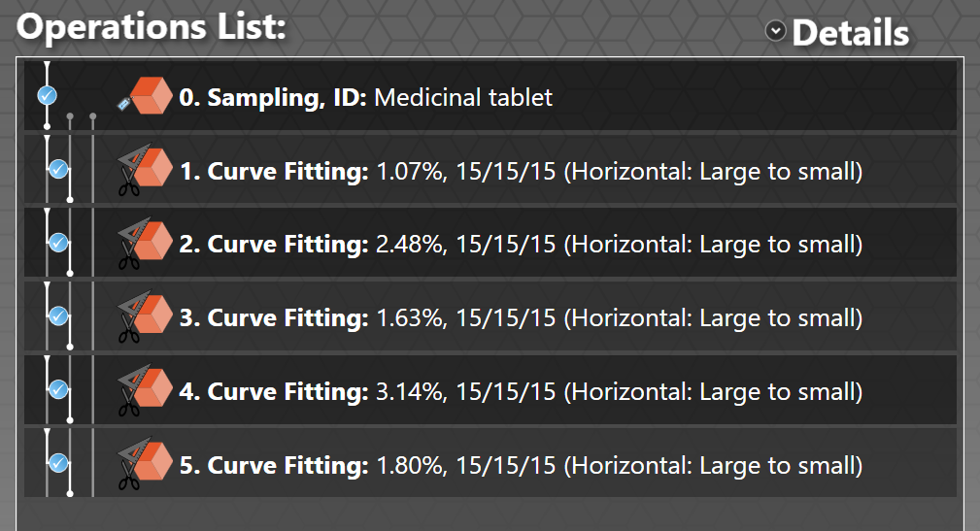Select operation 5 Curve Fitting 1.80% row
This screenshot has height=531, width=980.
(490, 464)
